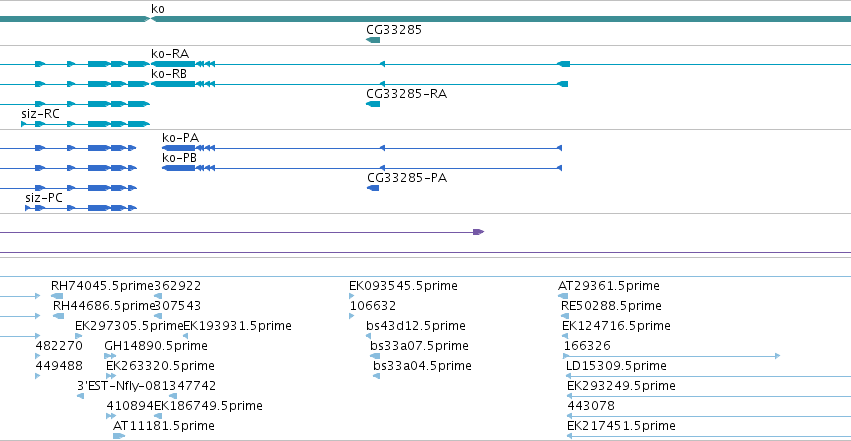Select the EK297305.5prime EST label
This screenshot has width=851, height=441.
tap(129, 326)
